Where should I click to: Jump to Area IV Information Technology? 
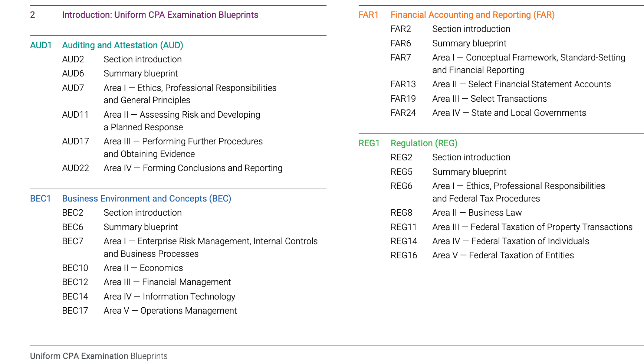169,297
